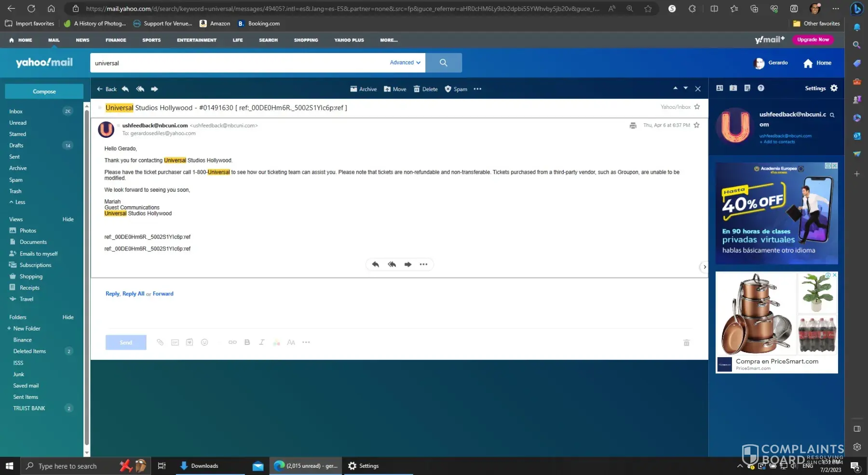
Task: Forward the email using the toolbar arrow
Action: 154,89
